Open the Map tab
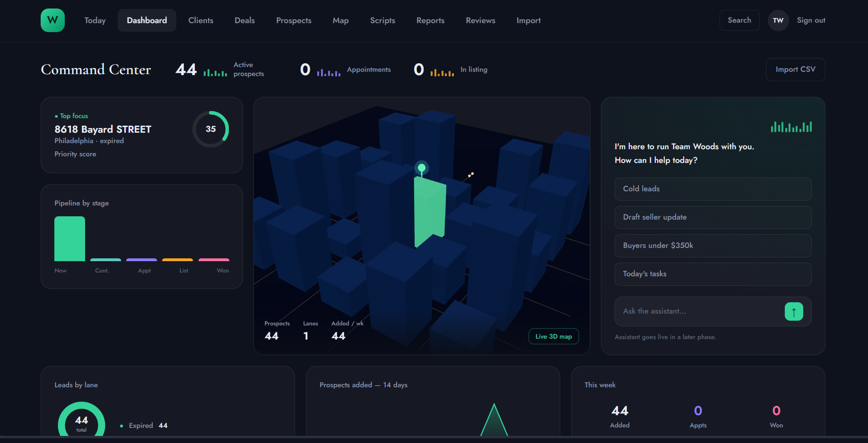Viewport: 868px width, 443px height. (x=341, y=20)
